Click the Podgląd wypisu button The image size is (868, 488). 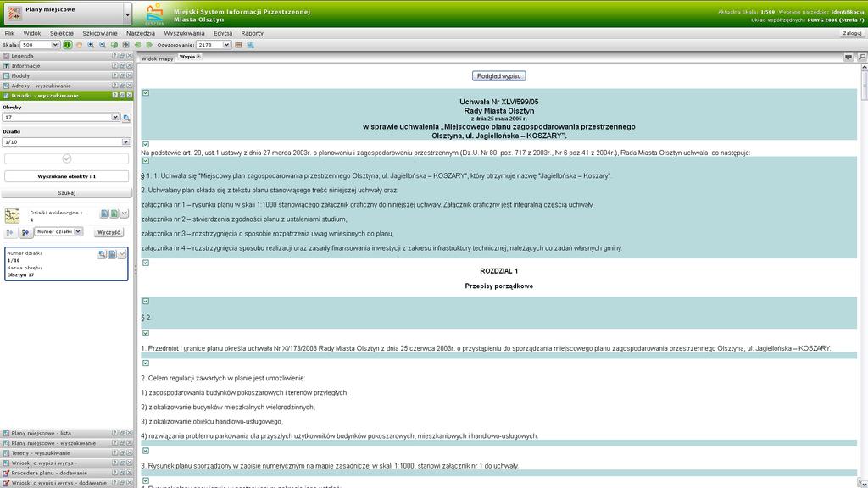(498, 76)
